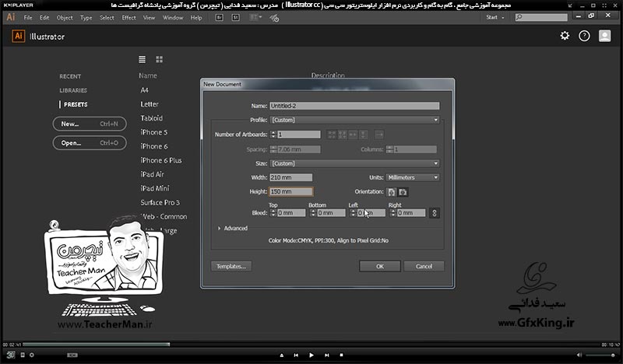Click the Bottom bleed stepper arrows
The image size is (623, 364).
313,213
